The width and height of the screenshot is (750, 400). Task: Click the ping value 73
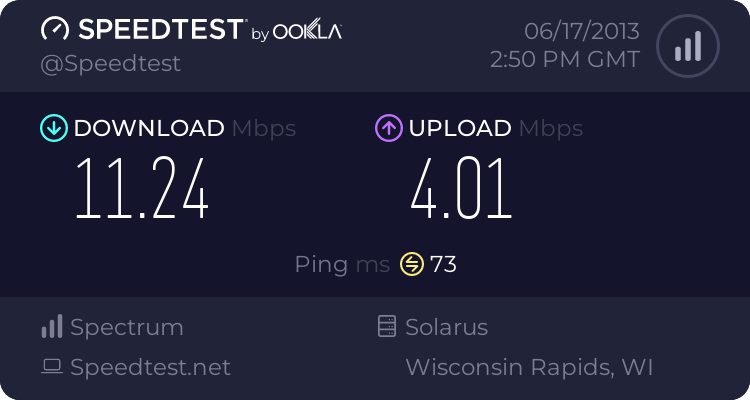pyautogui.click(x=443, y=264)
